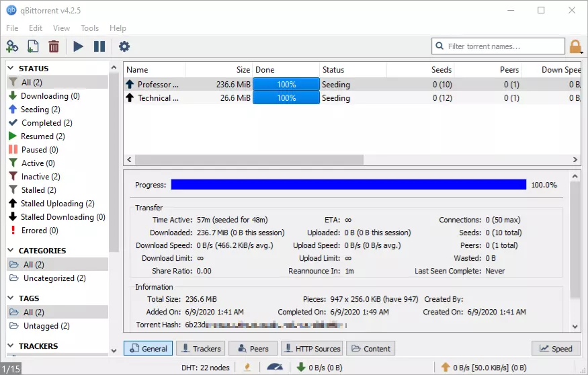Open the File menu

pos(12,28)
